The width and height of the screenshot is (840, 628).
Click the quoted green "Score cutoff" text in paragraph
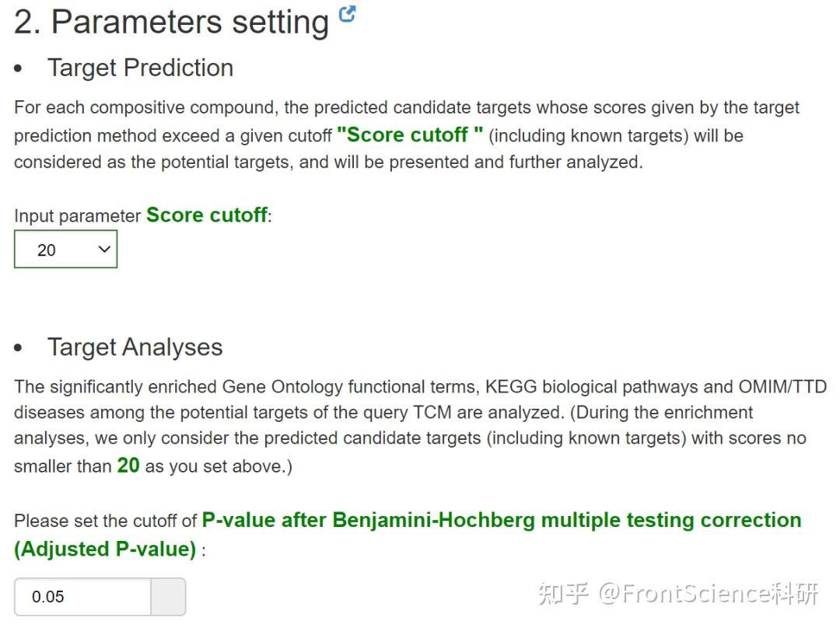click(410, 134)
